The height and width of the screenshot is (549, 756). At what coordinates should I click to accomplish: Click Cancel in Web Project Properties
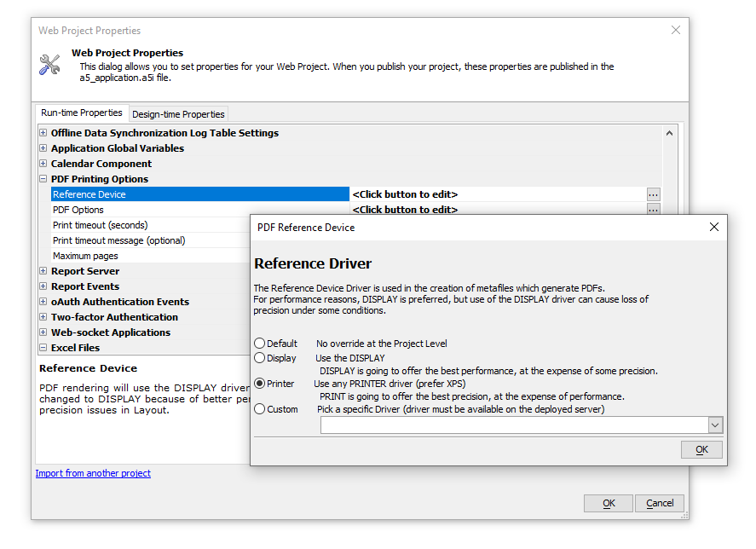coord(660,503)
